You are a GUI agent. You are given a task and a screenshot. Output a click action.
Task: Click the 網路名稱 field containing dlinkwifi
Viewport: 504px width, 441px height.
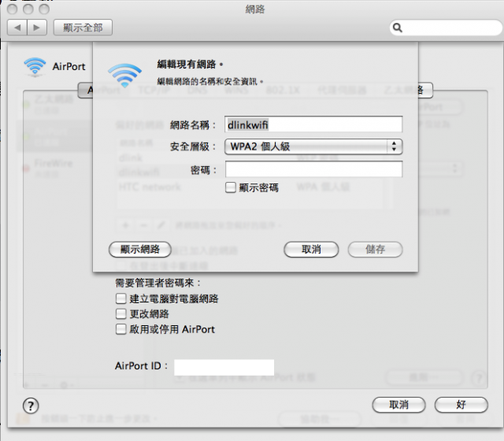(x=313, y=124)
